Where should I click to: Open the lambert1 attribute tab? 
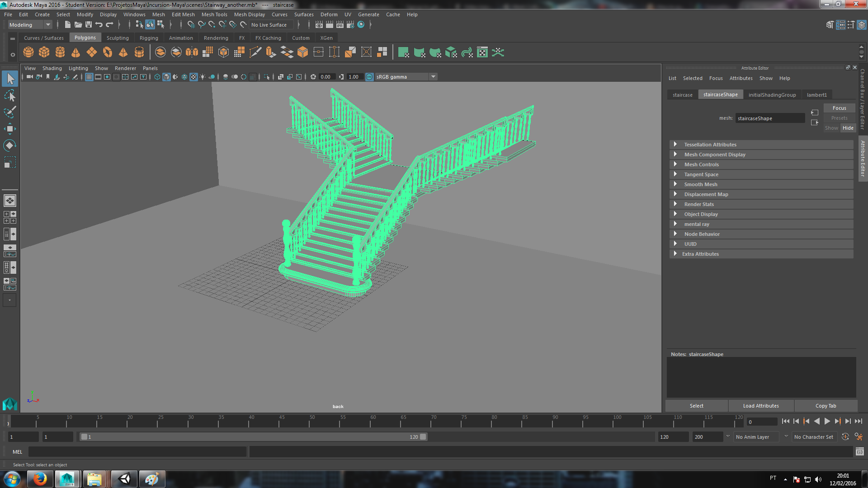click(x=817, y=95)
